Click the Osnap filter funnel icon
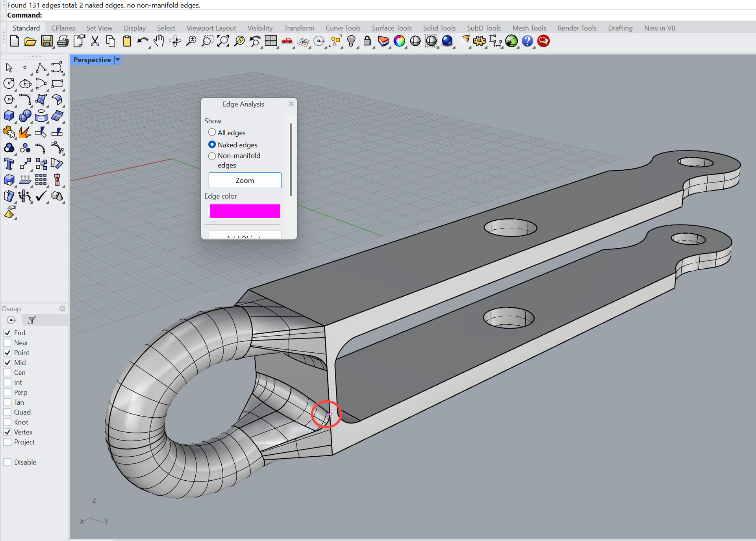Image resolution: width=756 pixels, height=541 pixels. click(x=32, y=320)
